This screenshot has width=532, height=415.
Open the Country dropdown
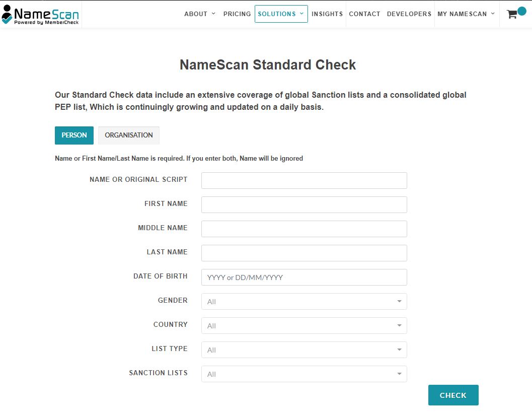coord(304,325)
